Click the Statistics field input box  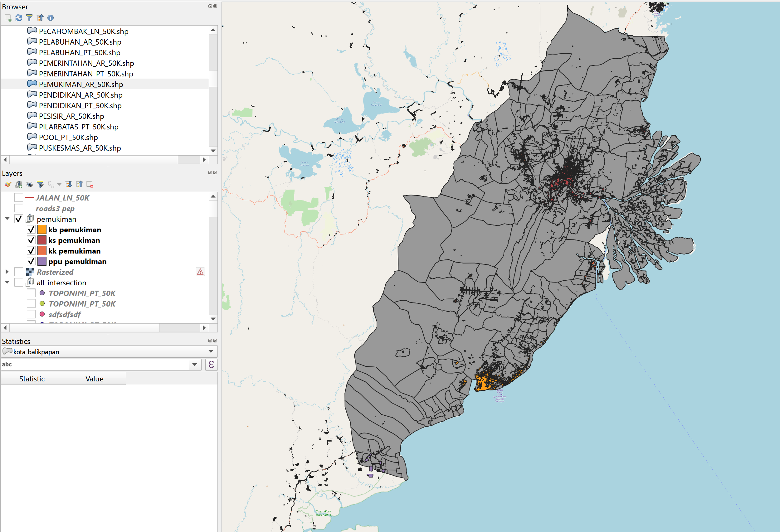(94, 365)
